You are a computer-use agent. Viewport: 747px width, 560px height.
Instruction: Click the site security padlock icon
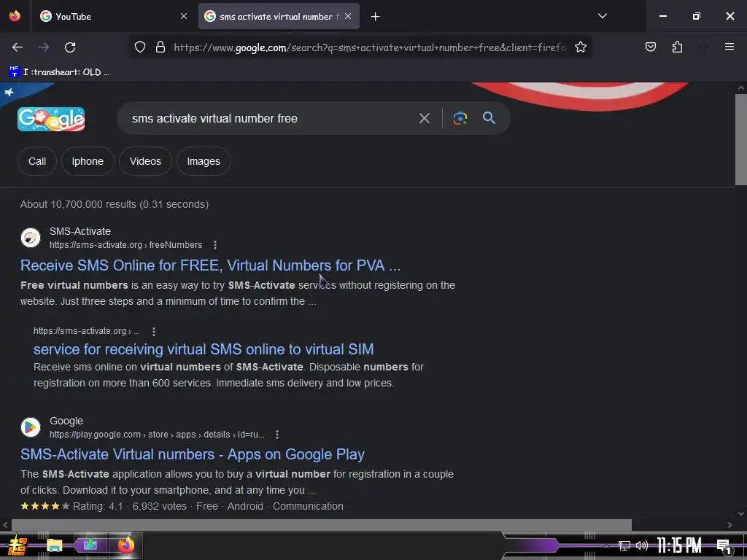[x=160, y=47]
